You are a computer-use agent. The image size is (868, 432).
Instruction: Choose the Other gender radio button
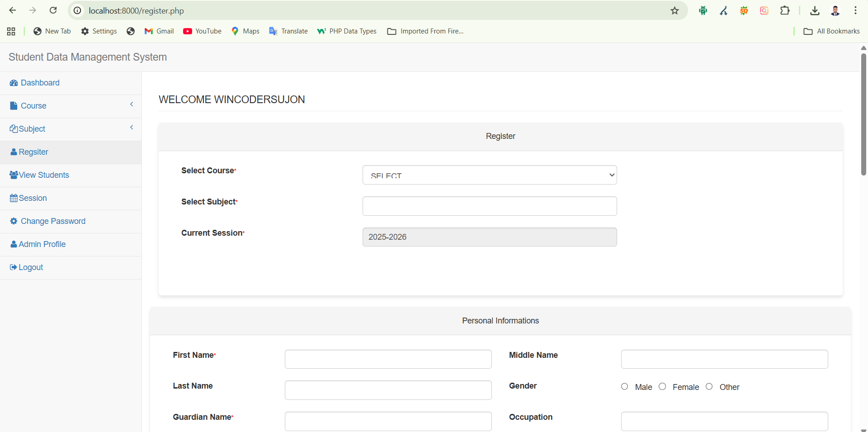(x=709, y=386)
